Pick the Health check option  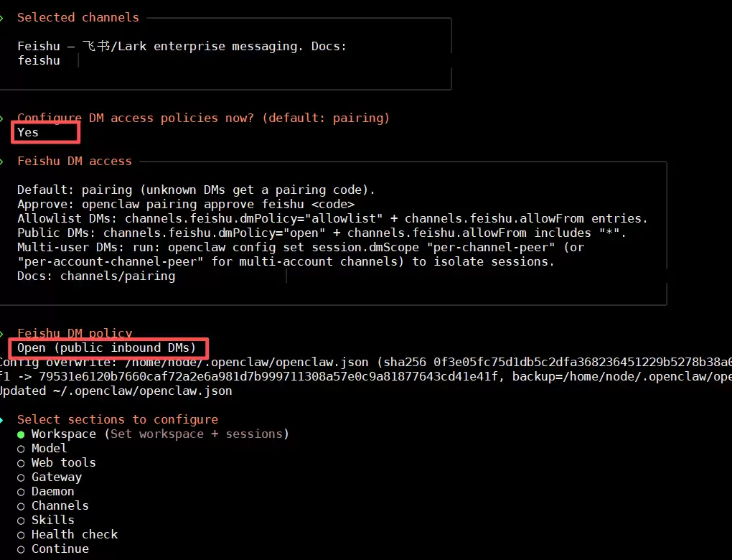[x=74, y=534]
